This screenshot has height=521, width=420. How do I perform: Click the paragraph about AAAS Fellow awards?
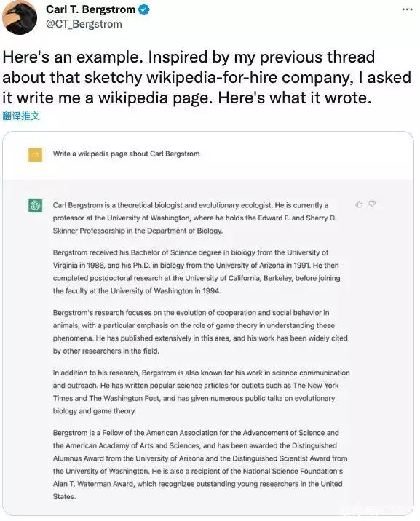tap(200, 464)
